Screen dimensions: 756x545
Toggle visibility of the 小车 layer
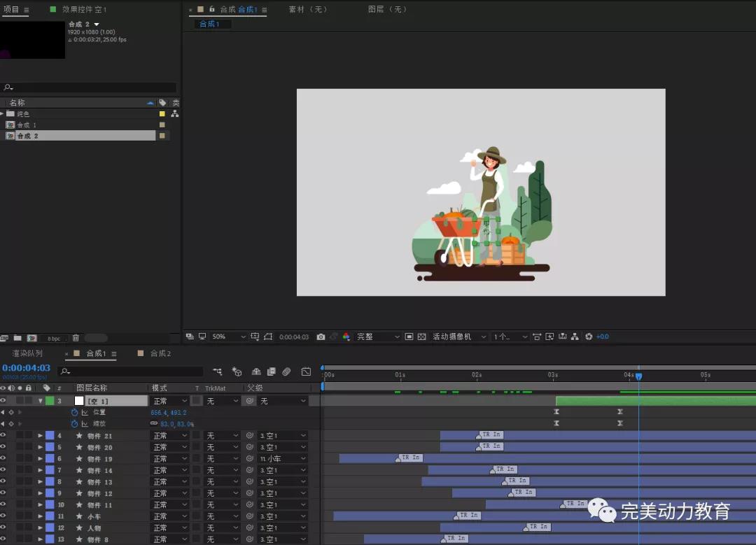coord(3,516)
